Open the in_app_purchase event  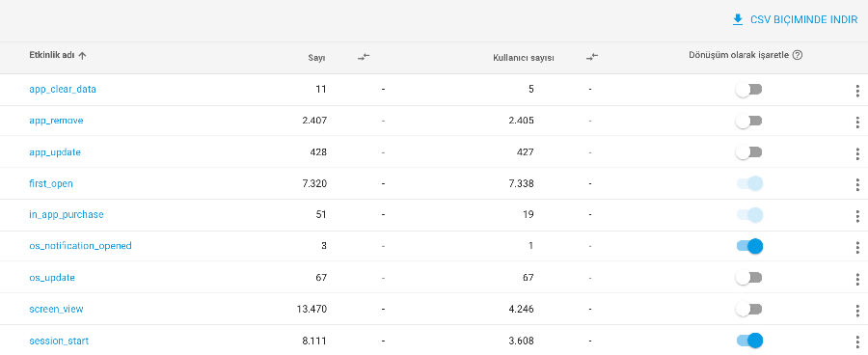[x=67, y=214]
